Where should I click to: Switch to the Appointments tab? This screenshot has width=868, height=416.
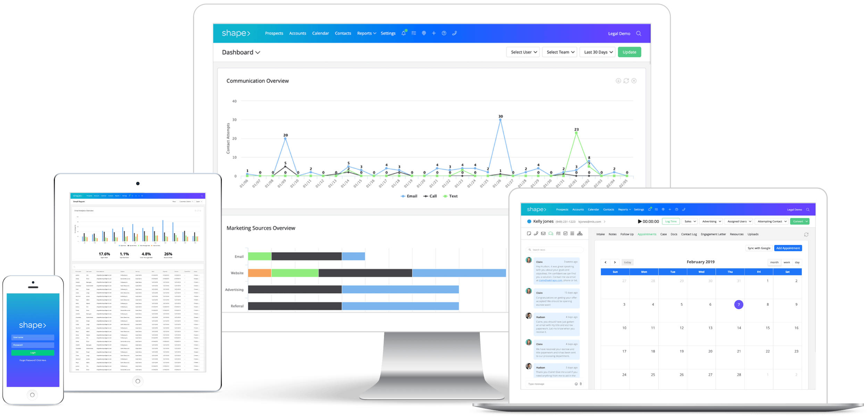pos(646,234)
